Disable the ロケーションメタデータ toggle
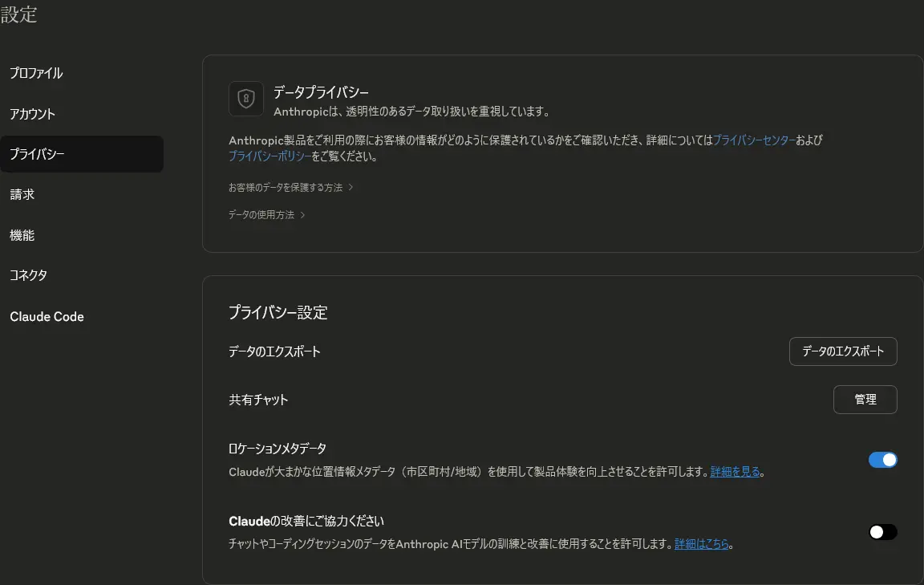This screenshot has width=924, height=585. (x=882, y=459)
